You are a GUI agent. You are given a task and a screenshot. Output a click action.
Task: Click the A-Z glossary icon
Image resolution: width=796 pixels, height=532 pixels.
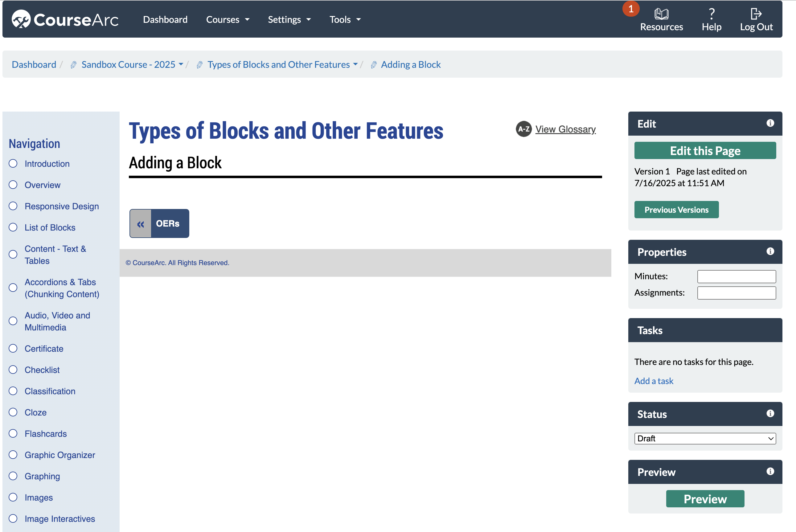tap(523, 129)
